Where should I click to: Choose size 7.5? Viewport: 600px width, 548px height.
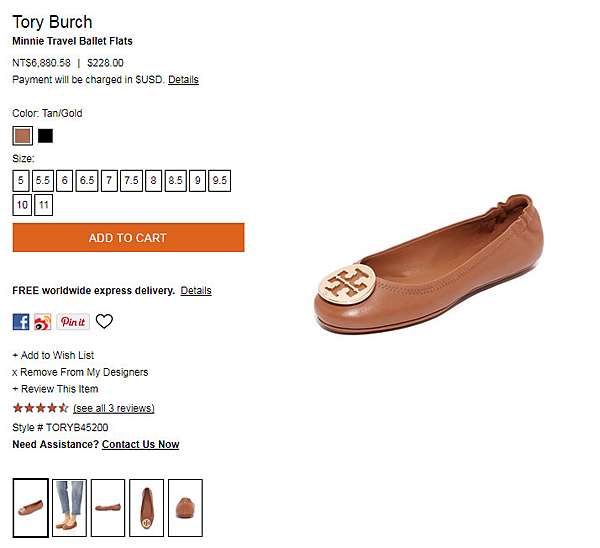point(131,181)
